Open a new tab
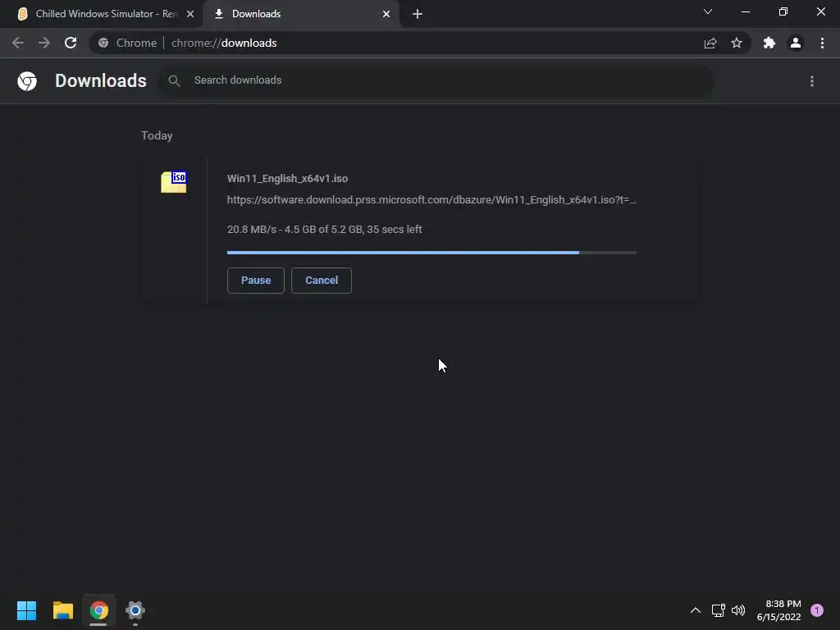This screenshot has height=630, width=840. [x=418, y=14]
